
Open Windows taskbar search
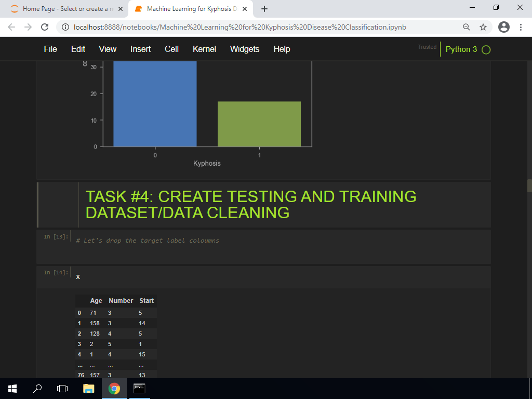pos(37,389)
